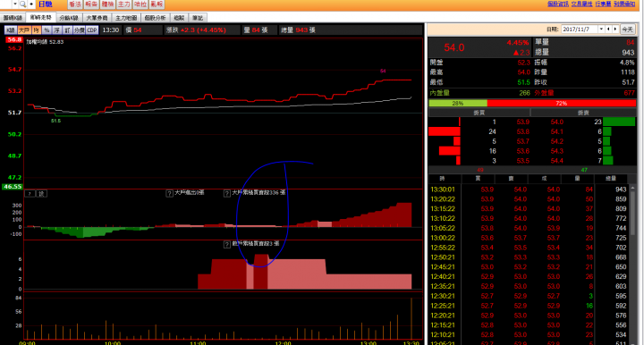Select the 12:30:21 trade row
This screenshot has width=644, height=345.
tap(529, 296)
